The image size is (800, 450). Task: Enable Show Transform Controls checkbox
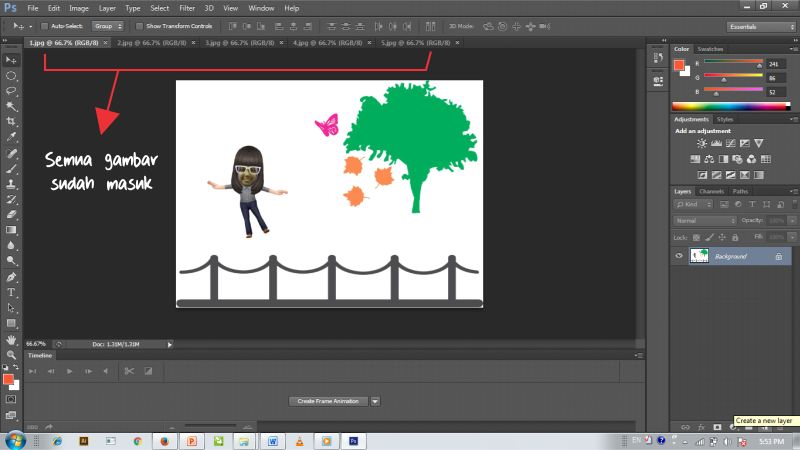point(139,26)
